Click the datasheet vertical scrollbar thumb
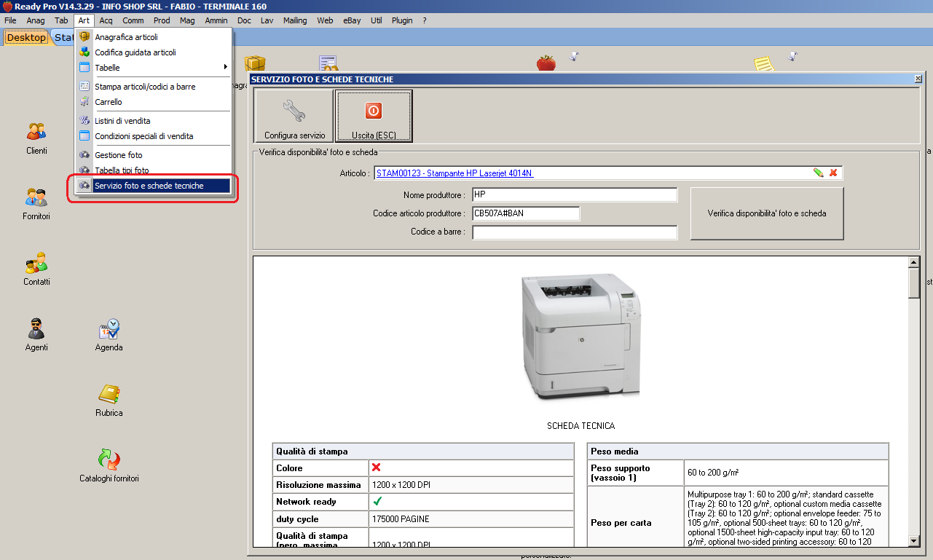Viewport: 933px width, 560px height. click(x=914, y=283)
